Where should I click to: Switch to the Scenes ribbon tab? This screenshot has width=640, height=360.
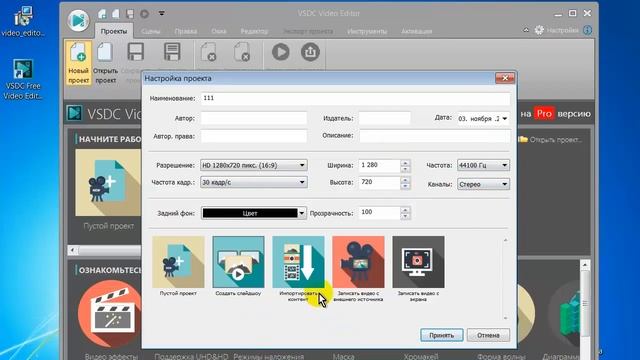[151, 31]
